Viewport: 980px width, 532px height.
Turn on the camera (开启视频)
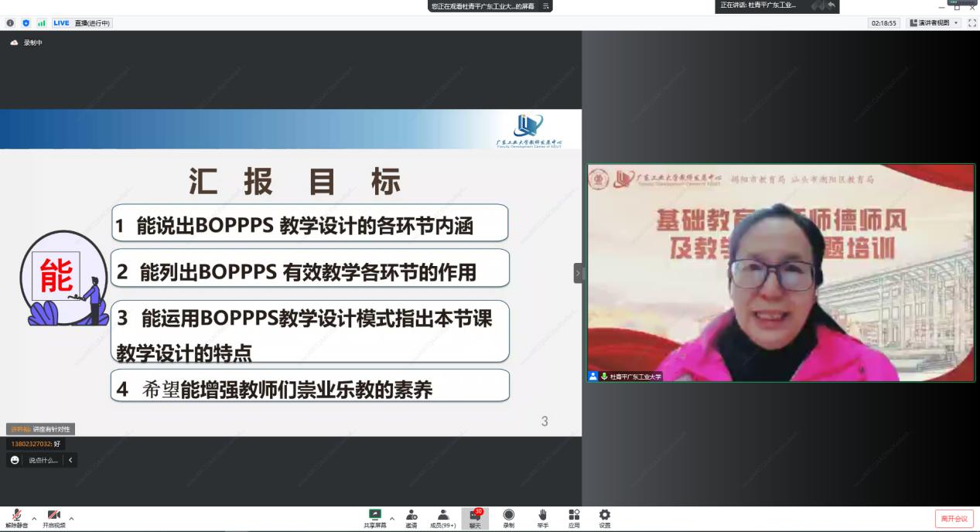point(53,516)
